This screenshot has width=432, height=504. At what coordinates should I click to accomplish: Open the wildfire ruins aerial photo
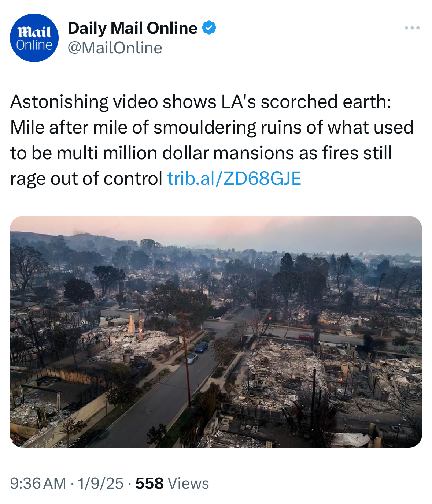tap(216, 332)
